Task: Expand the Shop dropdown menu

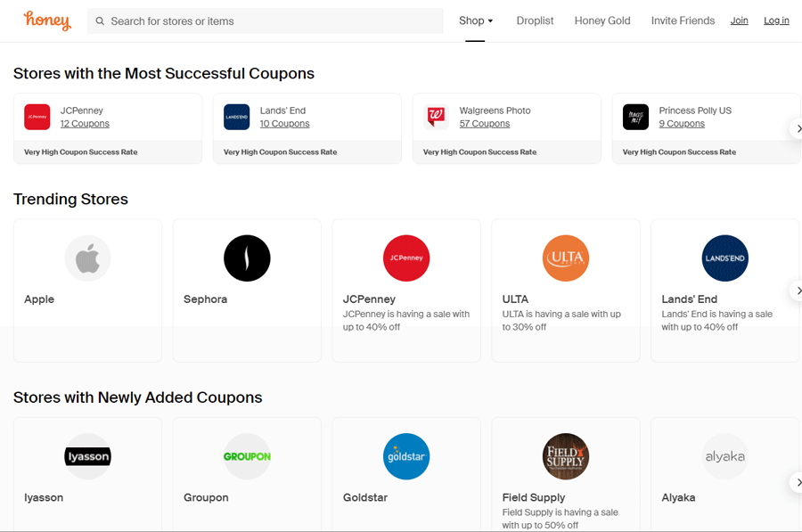Action: (476, 21)
